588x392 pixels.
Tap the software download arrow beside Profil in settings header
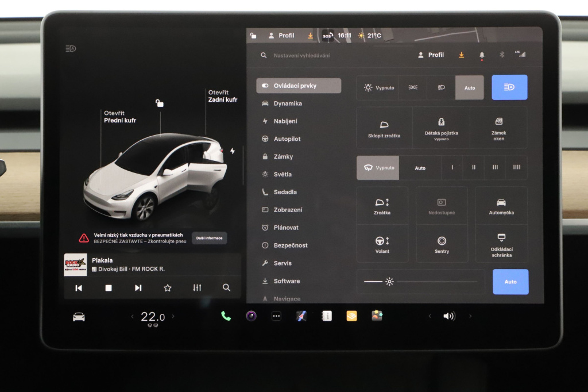(x=462, y=55)
